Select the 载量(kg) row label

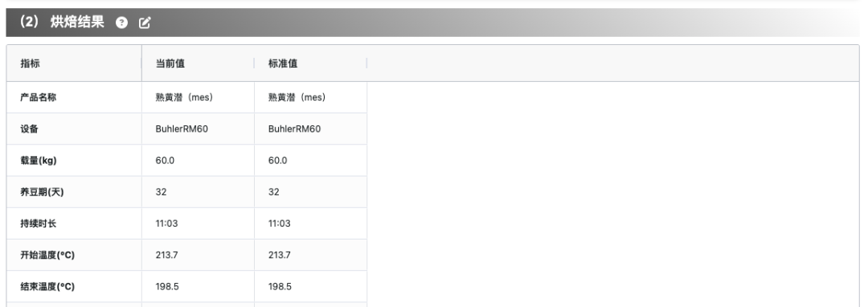point(39,161)
